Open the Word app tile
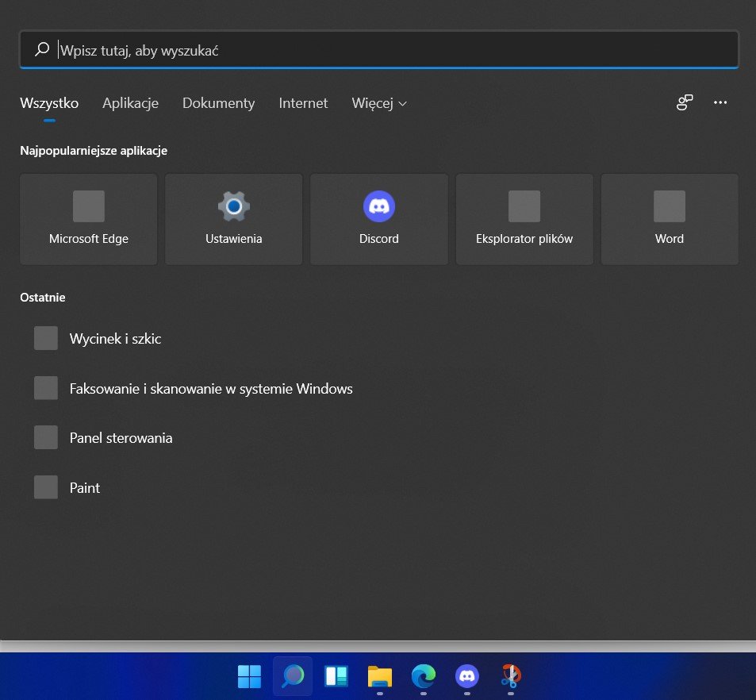The height and width of the screenshot is (700, 756). [670, 219]
